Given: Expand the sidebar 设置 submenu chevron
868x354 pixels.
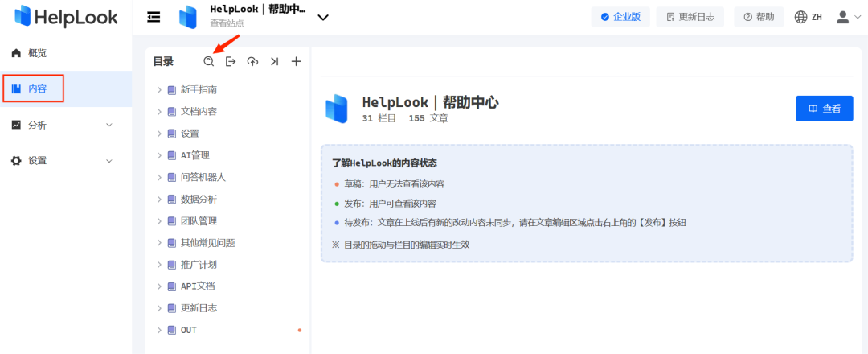Looking at the screenshot, I should click(x=109, y=161).
